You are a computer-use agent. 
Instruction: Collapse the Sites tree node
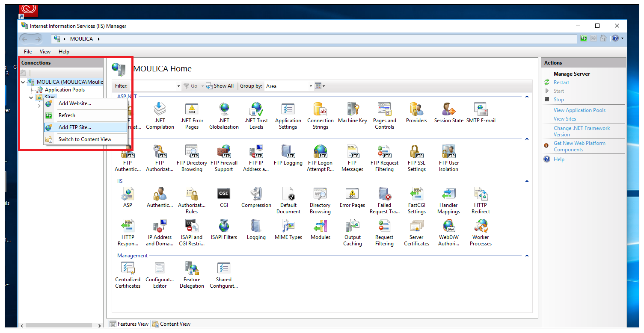click(31, 98)
